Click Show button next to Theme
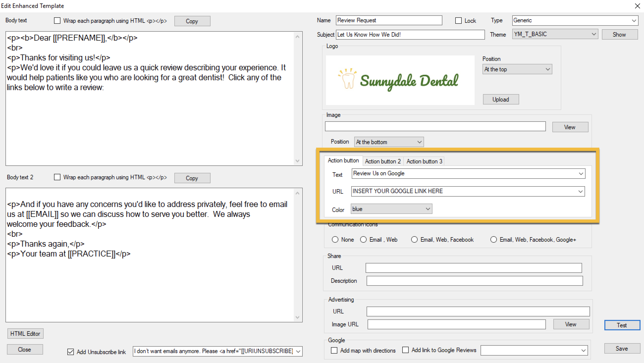 click(x=619, y=34)
